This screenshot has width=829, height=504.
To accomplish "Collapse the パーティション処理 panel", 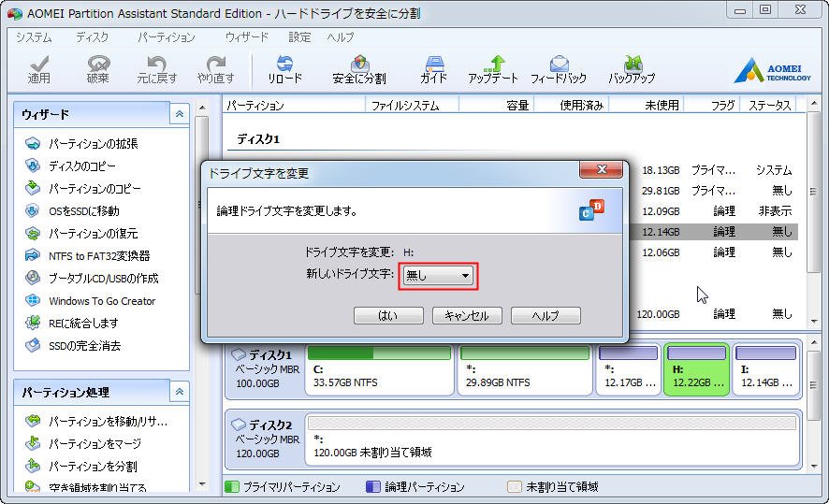I will [x=180, y=392].
